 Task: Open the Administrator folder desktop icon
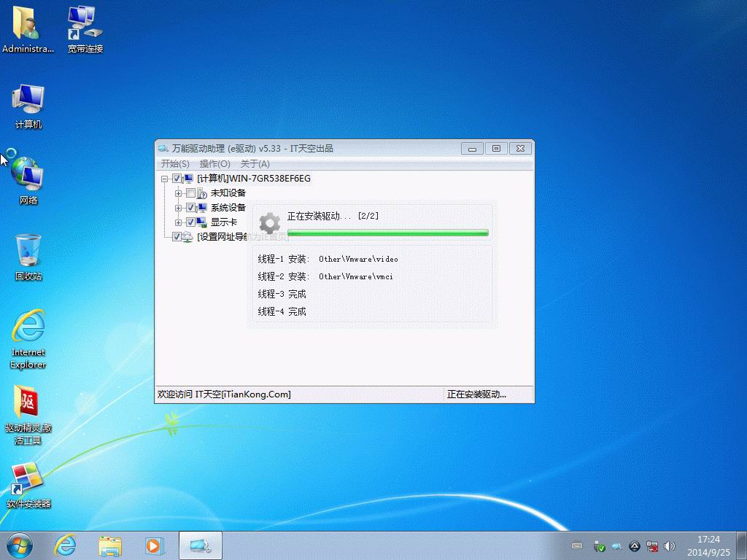(x=27, y=28)
